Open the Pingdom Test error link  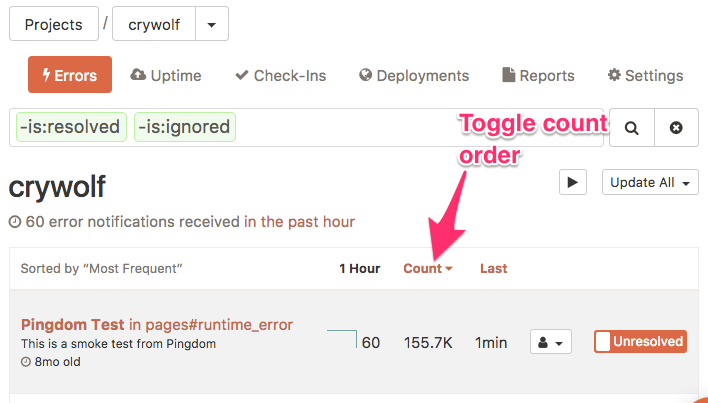(73, 324)
